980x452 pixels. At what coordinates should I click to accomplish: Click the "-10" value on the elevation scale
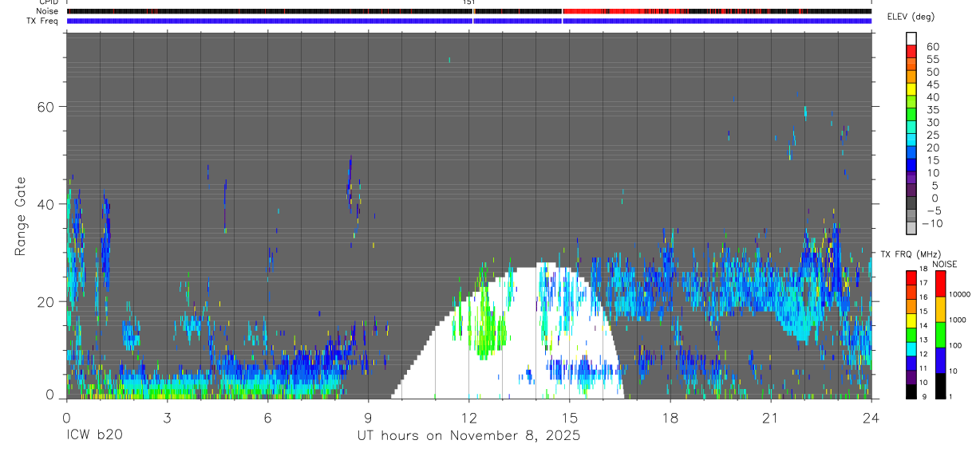click(x=931, y=223)
